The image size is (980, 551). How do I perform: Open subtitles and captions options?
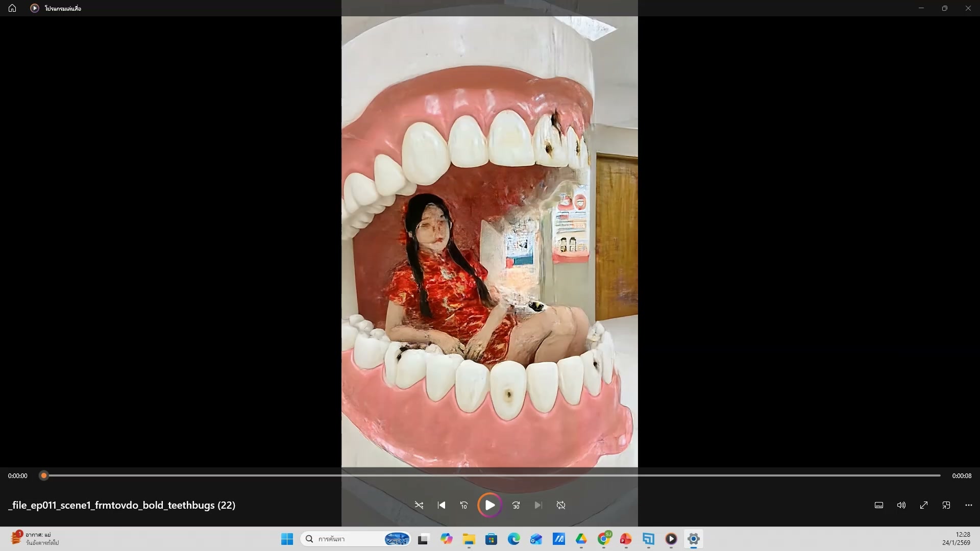(x=879, y=505)
